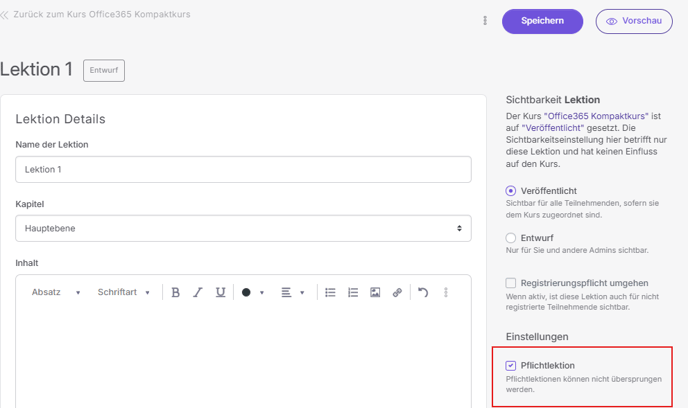Screen dimensions: 688x408
Task: Click the double-chevron back icon
Action: coord(4,15)
